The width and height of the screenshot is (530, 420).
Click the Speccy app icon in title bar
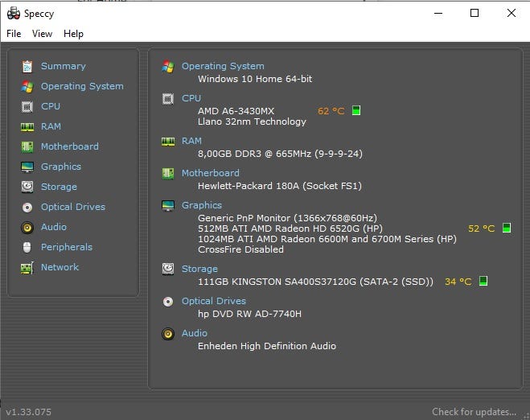coord(14,13)
